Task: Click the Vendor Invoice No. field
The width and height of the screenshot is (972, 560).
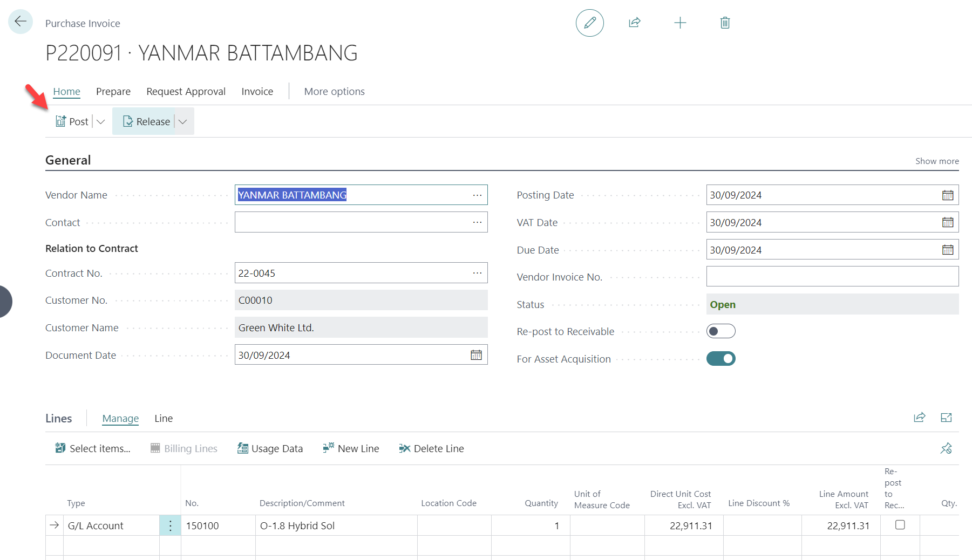Action: [x=832, y=276]
